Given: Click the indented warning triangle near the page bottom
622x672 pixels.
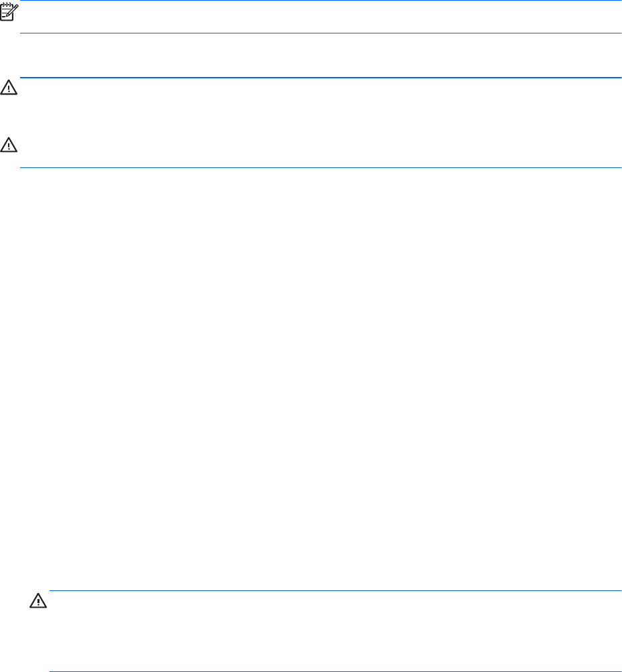Looking at the screenshot, I should [38, 602].
